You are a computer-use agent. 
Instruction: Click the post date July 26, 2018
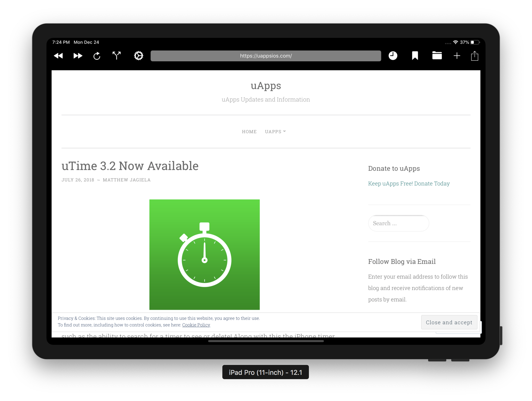coord(78,180)
